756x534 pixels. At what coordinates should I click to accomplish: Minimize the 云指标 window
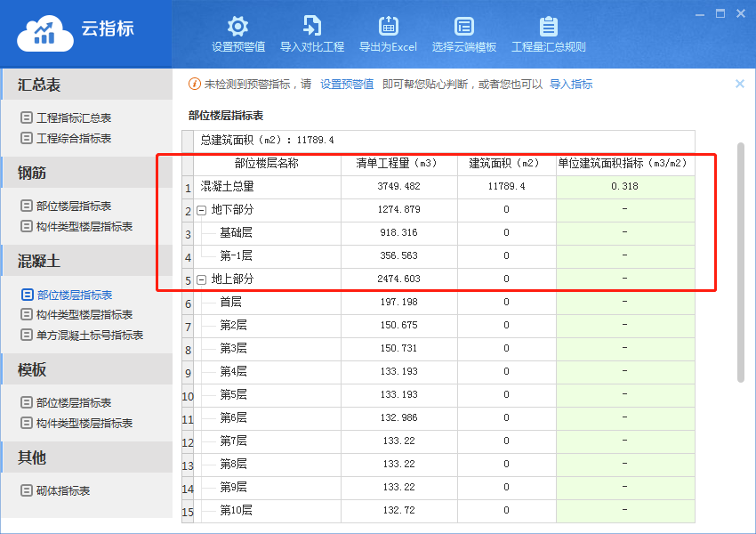pyautogui.click(x=700, y=14)
